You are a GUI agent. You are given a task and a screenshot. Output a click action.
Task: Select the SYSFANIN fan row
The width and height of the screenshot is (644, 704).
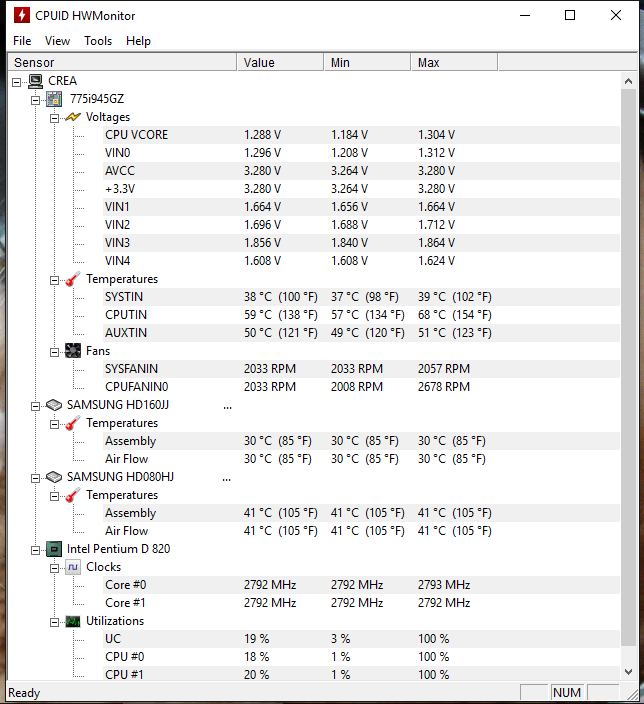362,369
